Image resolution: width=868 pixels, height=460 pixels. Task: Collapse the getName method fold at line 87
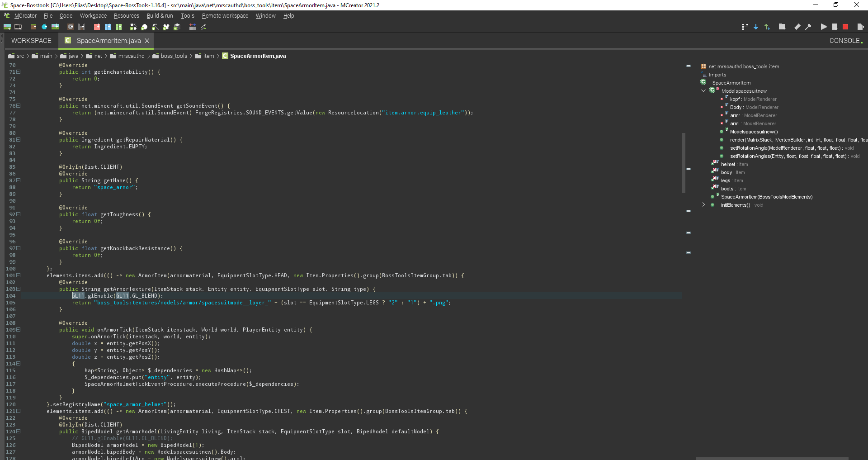(18, 180)
